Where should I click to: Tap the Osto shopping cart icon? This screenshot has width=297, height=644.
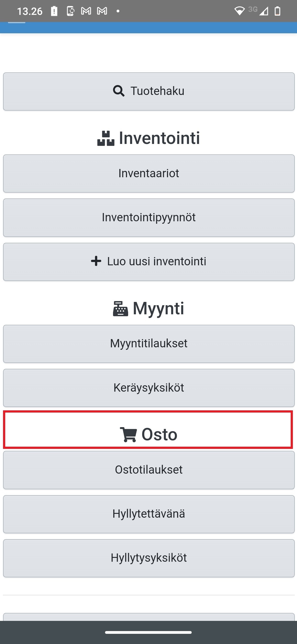tap(128, 435)
